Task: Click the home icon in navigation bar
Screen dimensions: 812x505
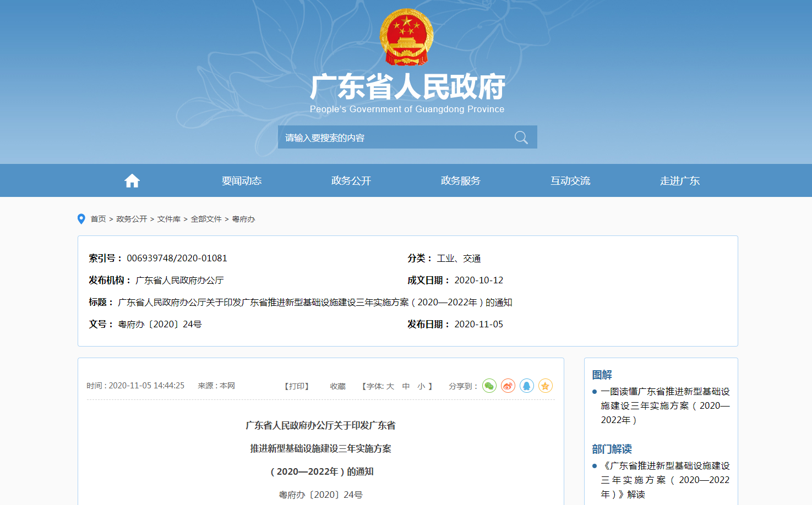Action: [x=132, y=181]
